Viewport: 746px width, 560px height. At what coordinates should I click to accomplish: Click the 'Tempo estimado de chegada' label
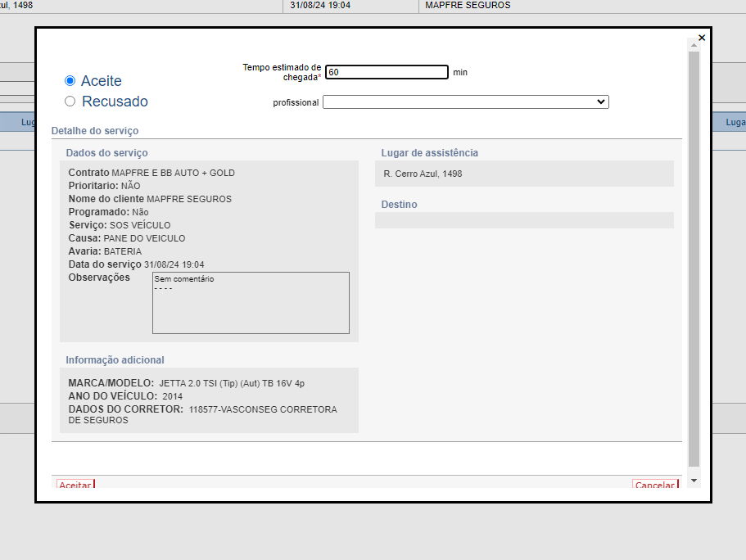click(x=282, y=72)
